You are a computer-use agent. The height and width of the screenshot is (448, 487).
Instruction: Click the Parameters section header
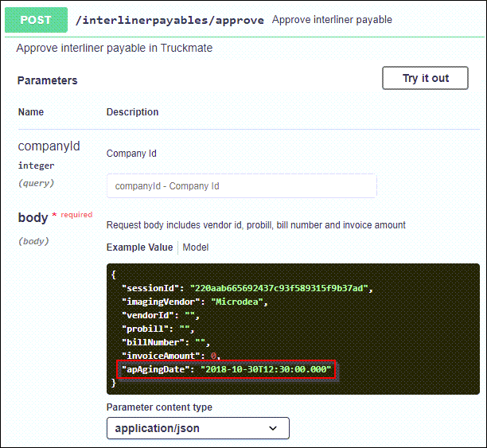48,80
